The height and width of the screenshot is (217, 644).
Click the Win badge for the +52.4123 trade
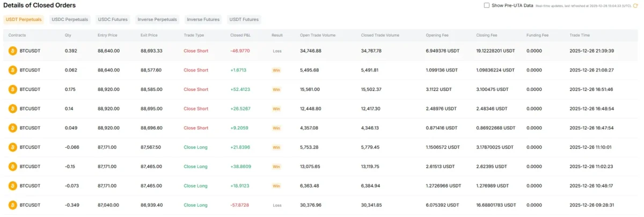tap(276, 89)
